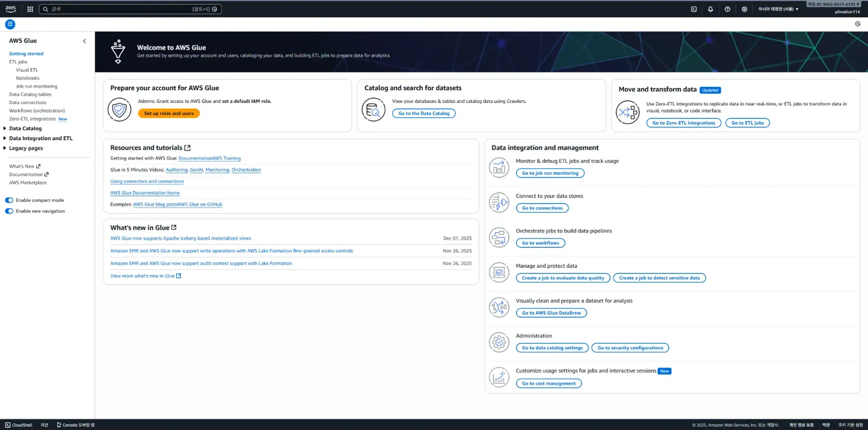This screenshot has width=868, height=430.
Task: Click Go to ETL jobs button
Action: [x=747, y=123]
